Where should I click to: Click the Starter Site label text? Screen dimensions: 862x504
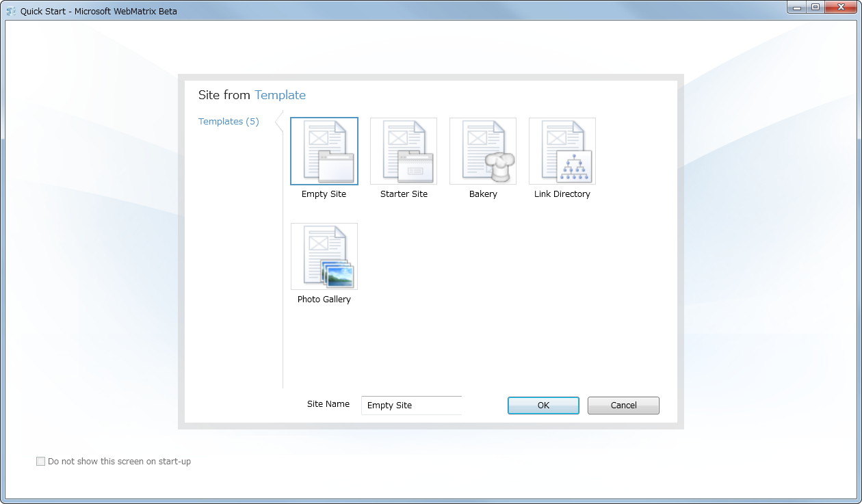pyautogui.click(x=404, y=194)
